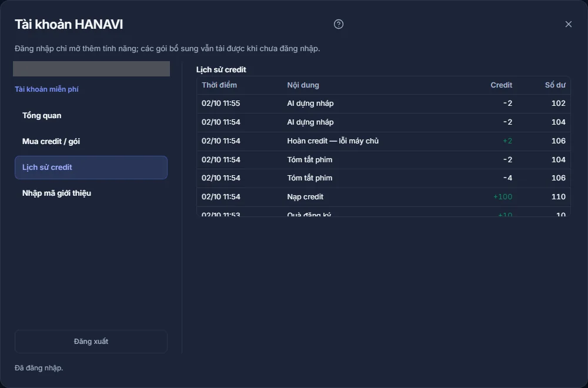Open Nhập mã giới thiệu
Viewport: 588px width, 388px height.
(91, 193)
